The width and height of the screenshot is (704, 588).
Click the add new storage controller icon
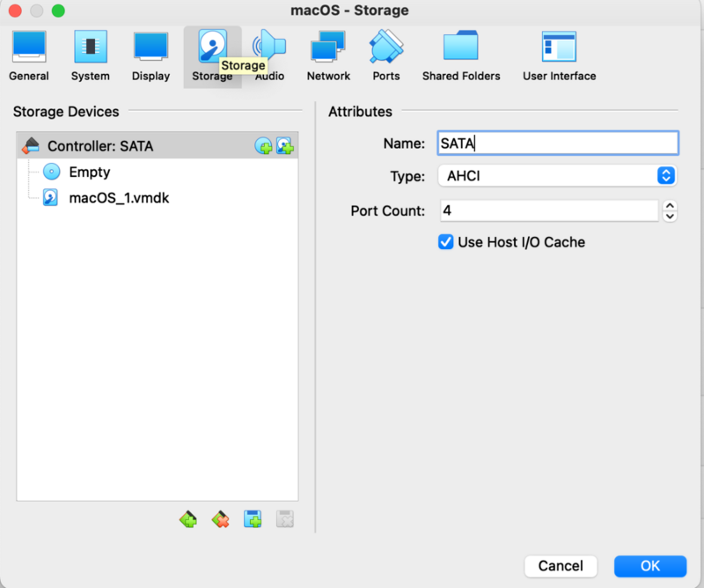pyautogui.click(x=188, y=519)
